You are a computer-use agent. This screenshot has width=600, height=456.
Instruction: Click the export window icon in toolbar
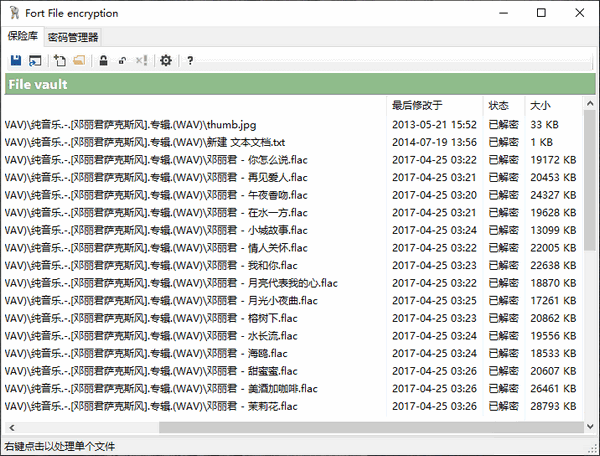coord(33,61)
